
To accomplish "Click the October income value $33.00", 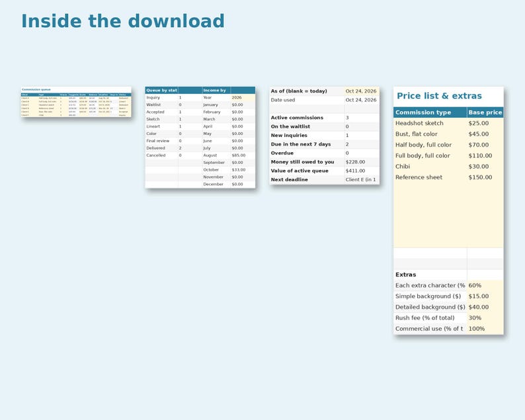I will [x=239, y=170].
